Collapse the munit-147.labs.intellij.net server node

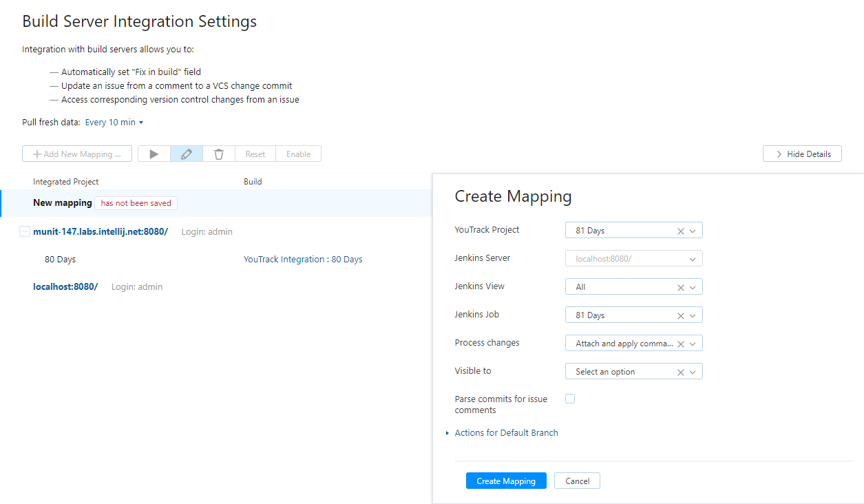coord(25,232)
